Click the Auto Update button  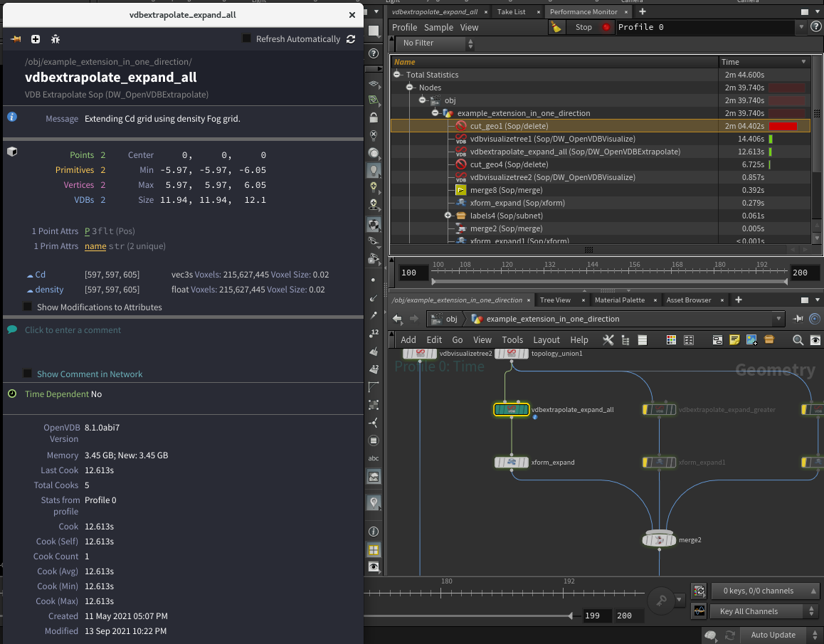coord(774,635)
